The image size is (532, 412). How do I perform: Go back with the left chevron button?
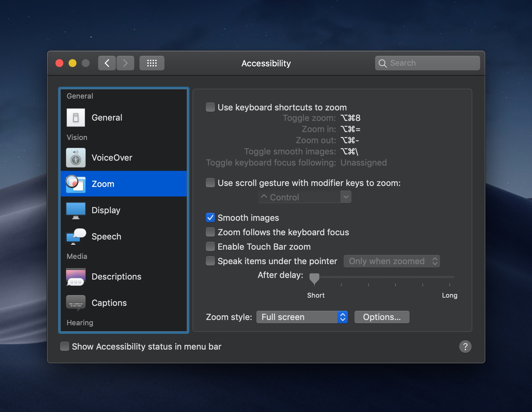[107, 63]
